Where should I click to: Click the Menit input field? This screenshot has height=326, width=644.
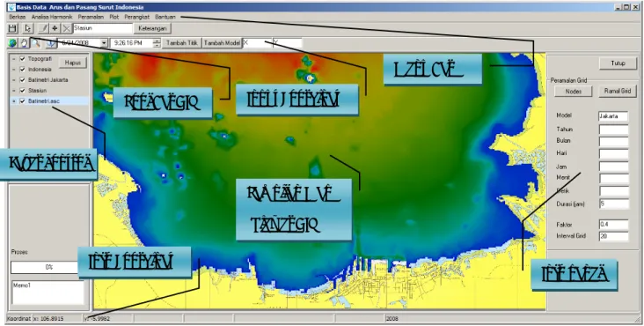(613, 179)
